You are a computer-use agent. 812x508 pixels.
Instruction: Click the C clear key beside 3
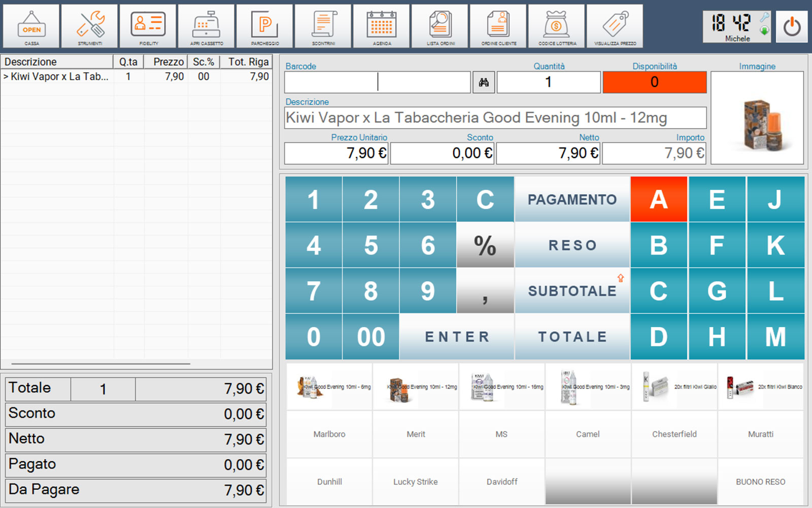485,199
